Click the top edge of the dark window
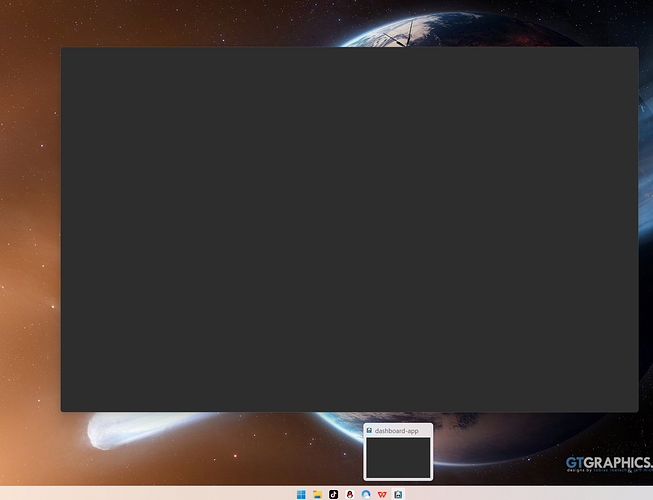Screen dimensions: 653x500 click(x=349, y=47)
